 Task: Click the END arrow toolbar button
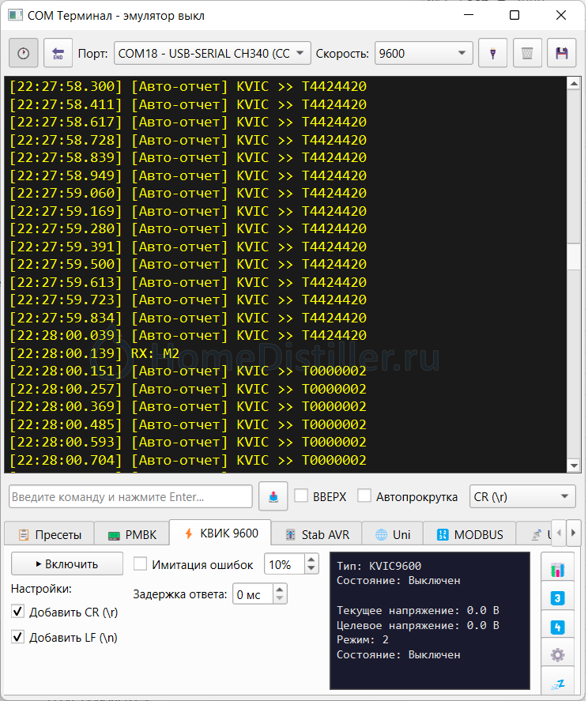pyautogui.click(x=58, y=54)
